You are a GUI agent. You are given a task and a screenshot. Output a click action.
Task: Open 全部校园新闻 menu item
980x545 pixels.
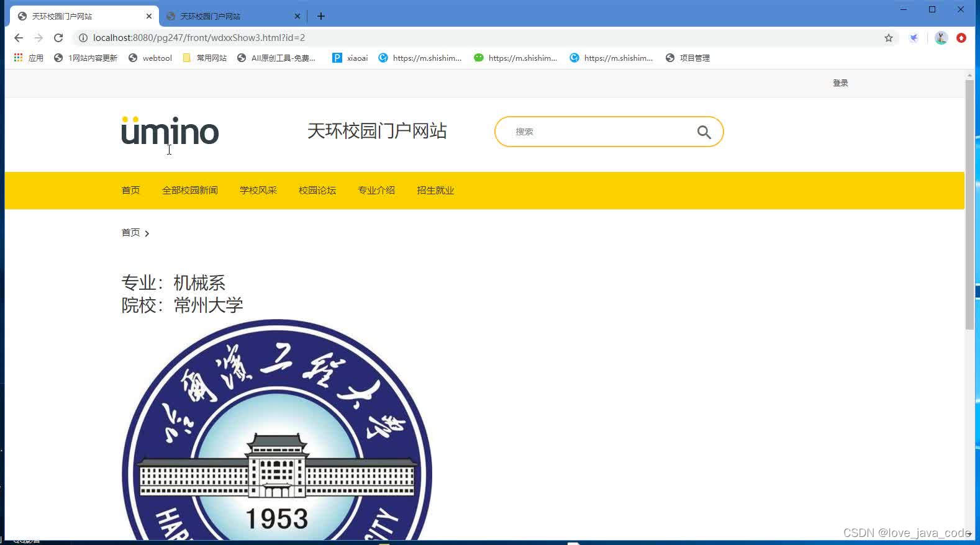[190, 191]
